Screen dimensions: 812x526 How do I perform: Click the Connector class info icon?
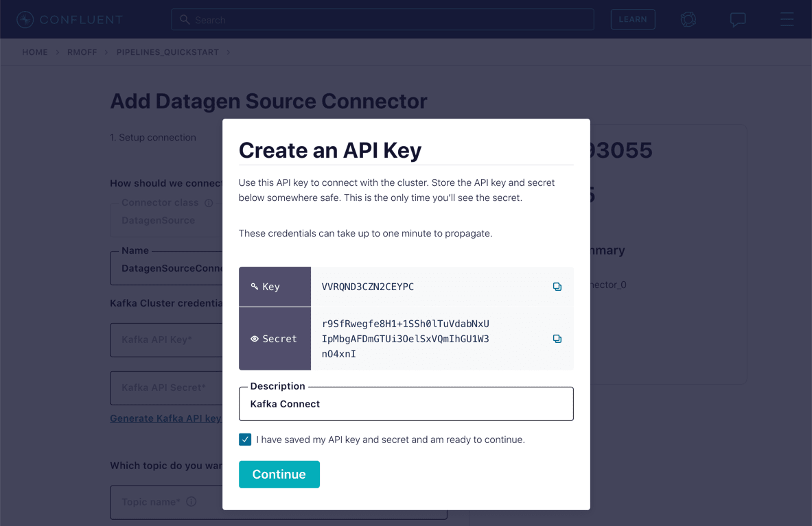209,203
